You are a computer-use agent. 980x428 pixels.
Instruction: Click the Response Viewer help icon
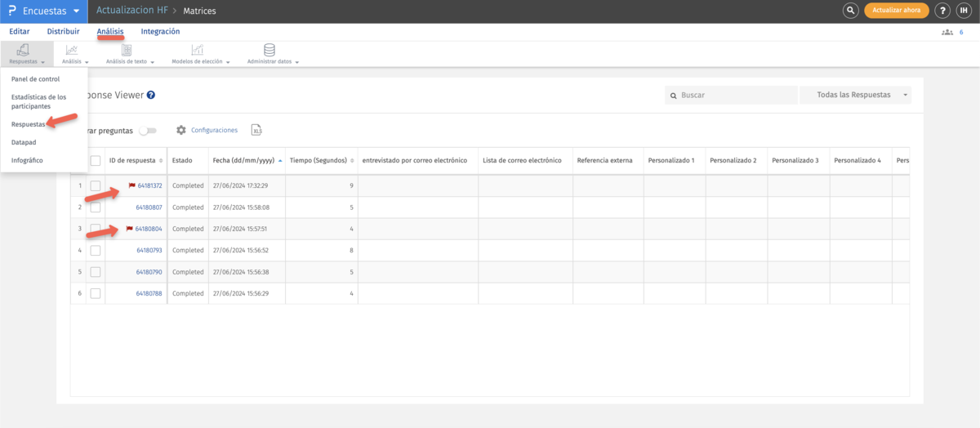[x=151, y=96]
